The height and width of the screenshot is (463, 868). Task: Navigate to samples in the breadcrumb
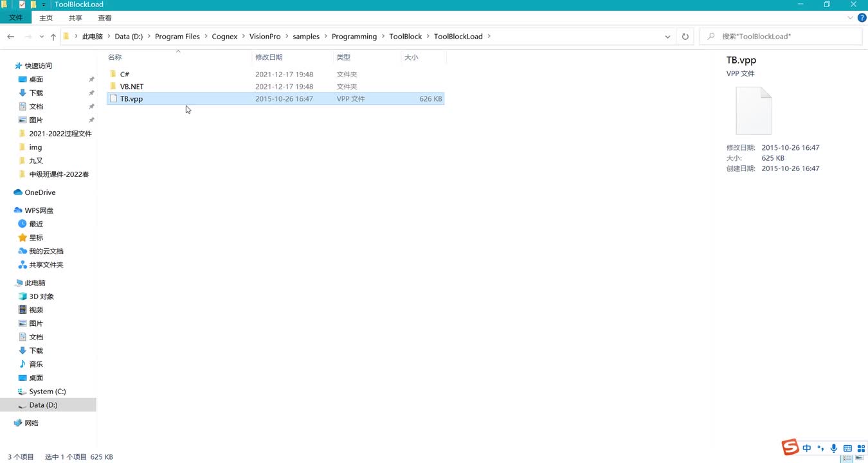[306, 37]
